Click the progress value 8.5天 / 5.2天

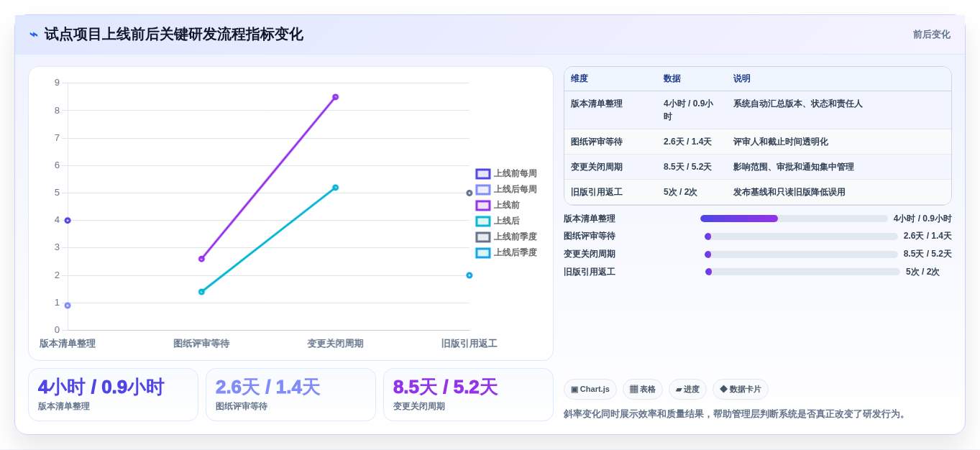(928, 254)
